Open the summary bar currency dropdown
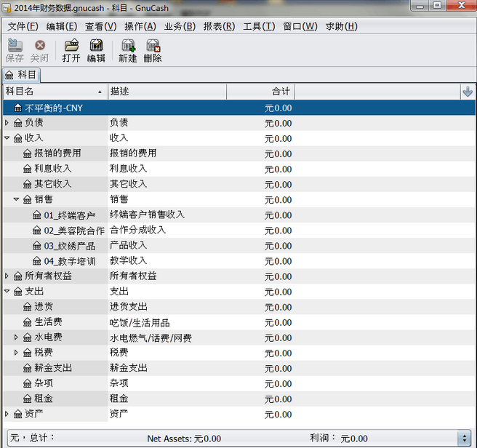This screenshot has width=477, height=448. click(x=464, y=439)
